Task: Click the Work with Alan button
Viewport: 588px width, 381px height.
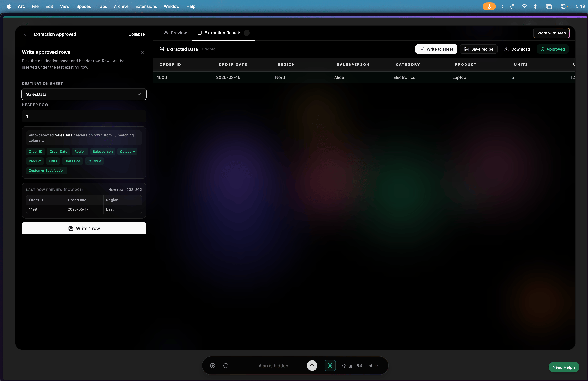Action: (551, 33)
